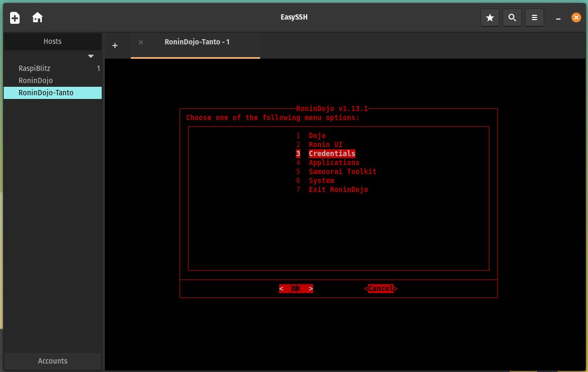This screenshot has height=372, width=588.
Task: Add a new connection with the plus icon
Action: (15, 17)
